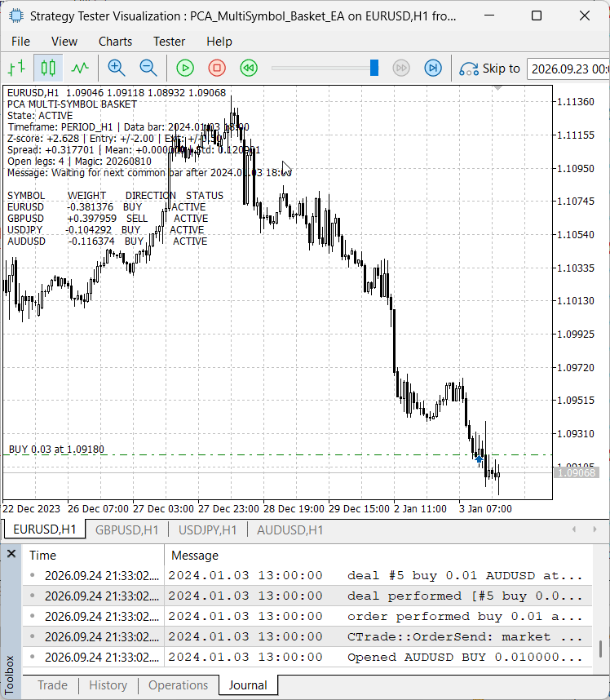Switch chart to line chart mode
The width and height of the screenshot is (610, 700).
coord(80,68)
